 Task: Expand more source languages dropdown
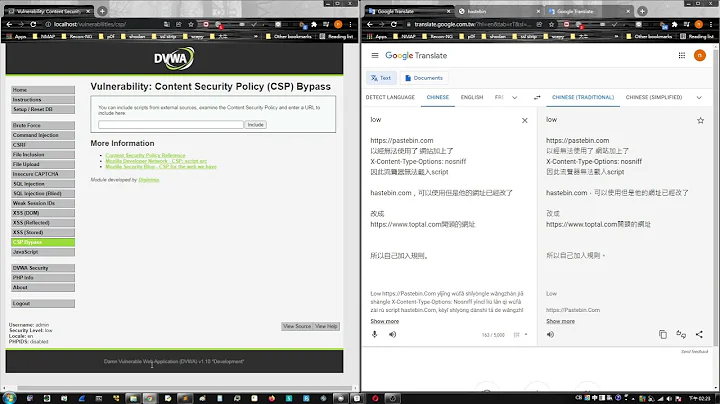click(x=515, y=97)
